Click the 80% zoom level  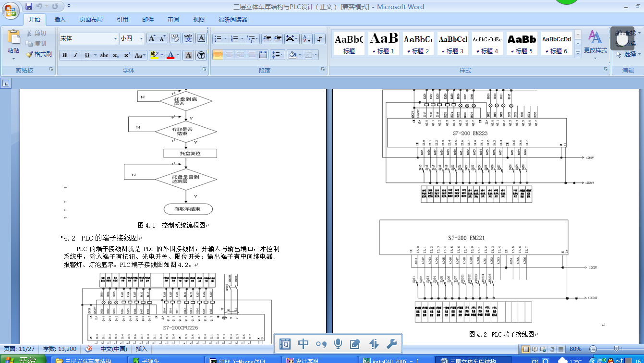pyautogui.click(x=575, y=349)
